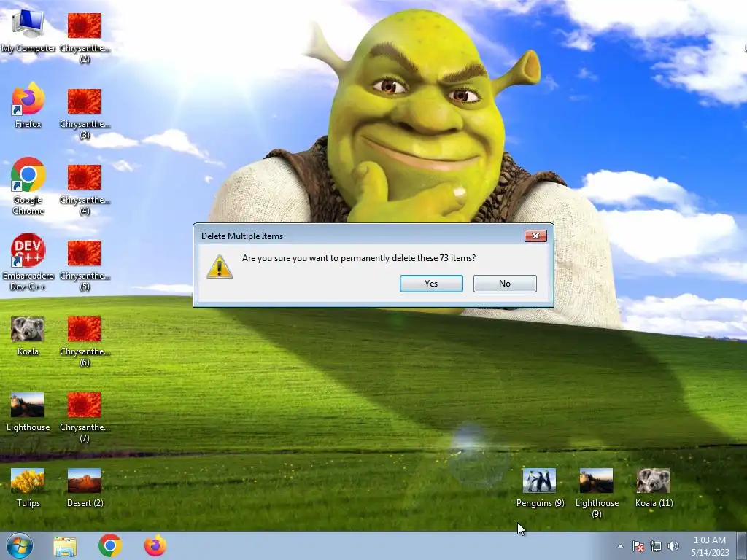This screenshot has width=747, height=560.
Task: Open the volume speaker icon in tray
Action: point(673,547)
